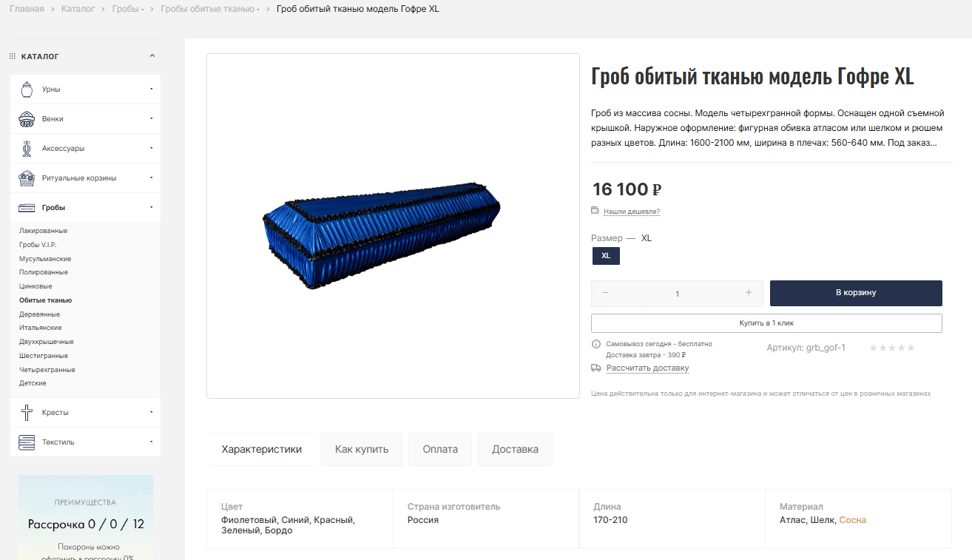The image size is (972, 560).
Task: Increase quantity with the plus button
Action: (749, 293)
